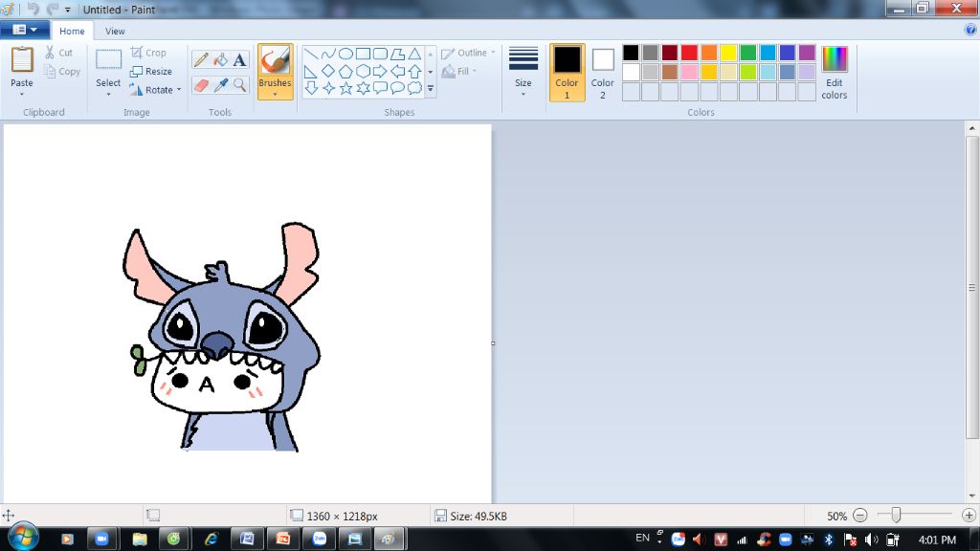Image resolution: width=980 pixels, height=551 pixels.
Task: Choose the Down arrow shape
Action: [x=311, y=88]
